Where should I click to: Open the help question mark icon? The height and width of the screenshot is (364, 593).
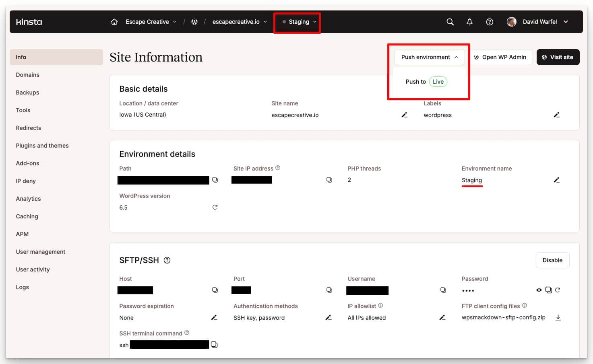coord(490,22)
